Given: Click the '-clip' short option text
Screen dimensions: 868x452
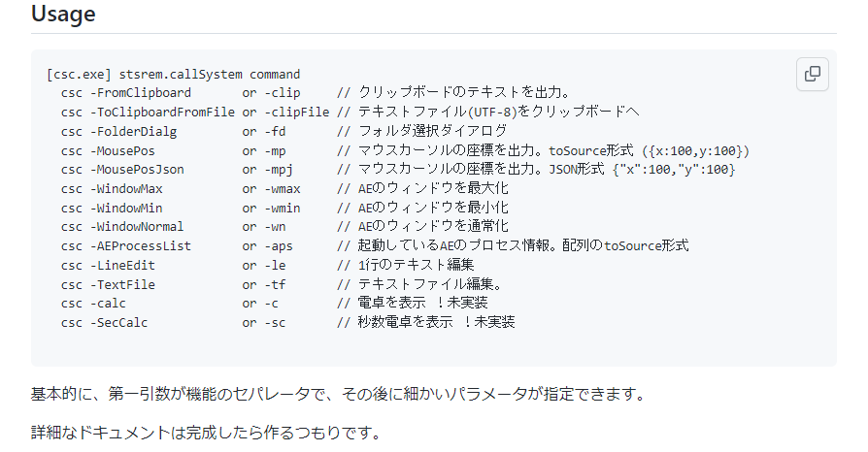Looking at the screenshot, I should [x=283, y=93].
